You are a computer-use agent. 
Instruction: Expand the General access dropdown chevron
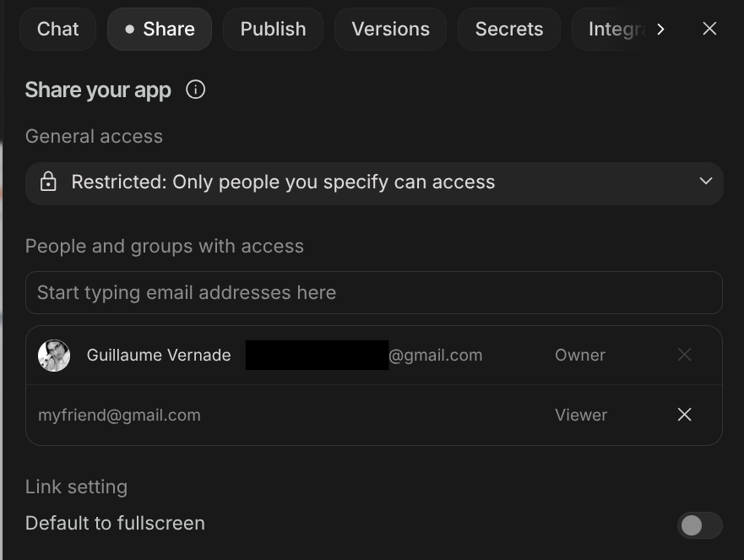706,182
